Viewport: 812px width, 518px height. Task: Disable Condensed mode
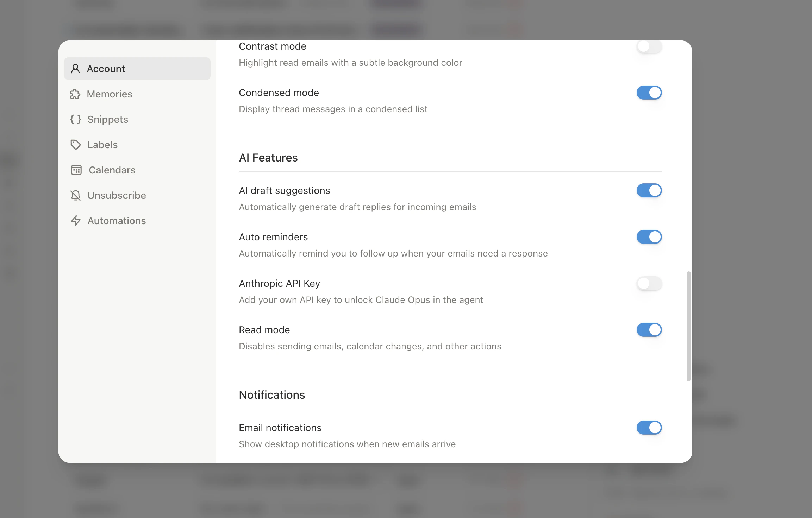(x=649, y=93)
